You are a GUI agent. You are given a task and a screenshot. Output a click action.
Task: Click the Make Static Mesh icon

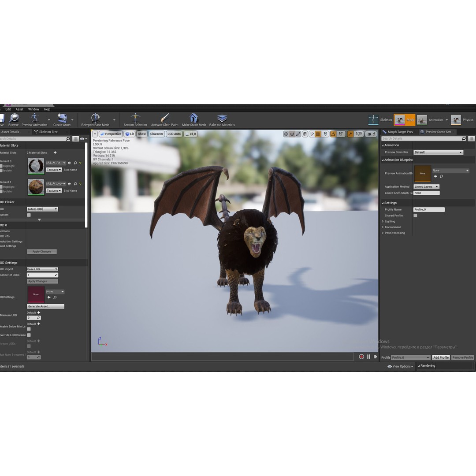(x=194, y=119)
